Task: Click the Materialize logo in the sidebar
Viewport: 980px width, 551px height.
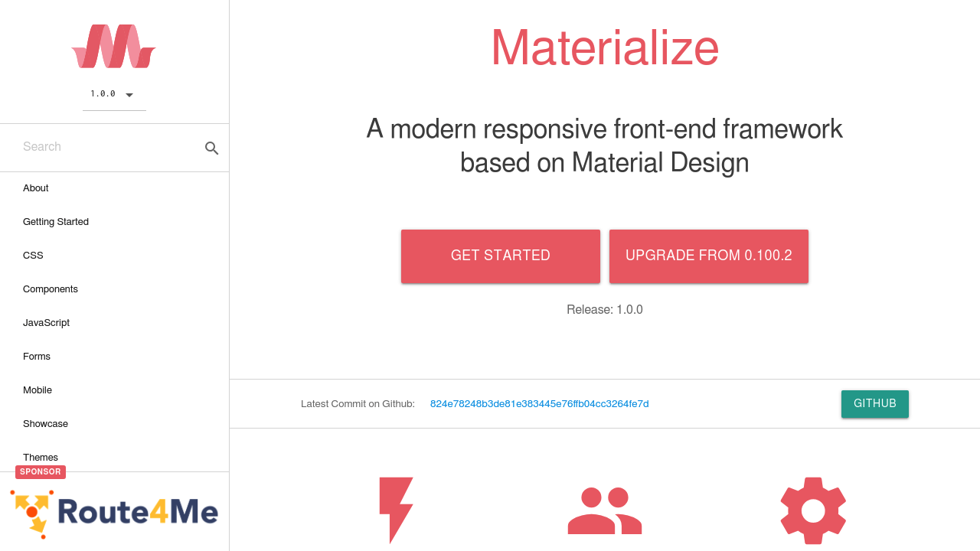Action: 114,47
